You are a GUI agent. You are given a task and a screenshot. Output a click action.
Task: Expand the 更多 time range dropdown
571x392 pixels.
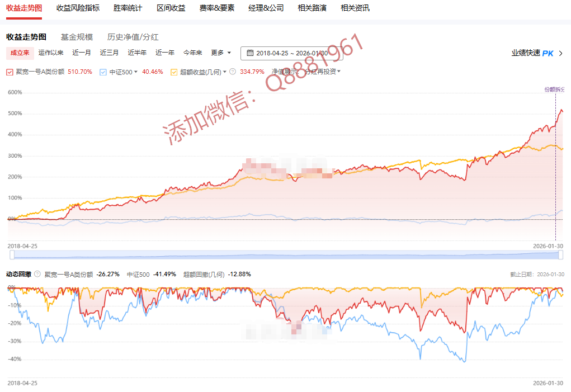pyautogui.click(x=221, y=53)
